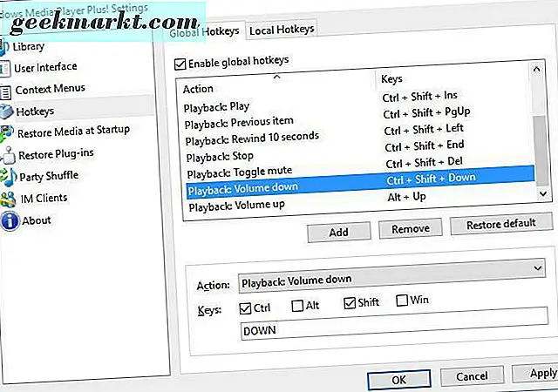Open the About info icon
558x392 pixels.
click(x=10, y=220)
